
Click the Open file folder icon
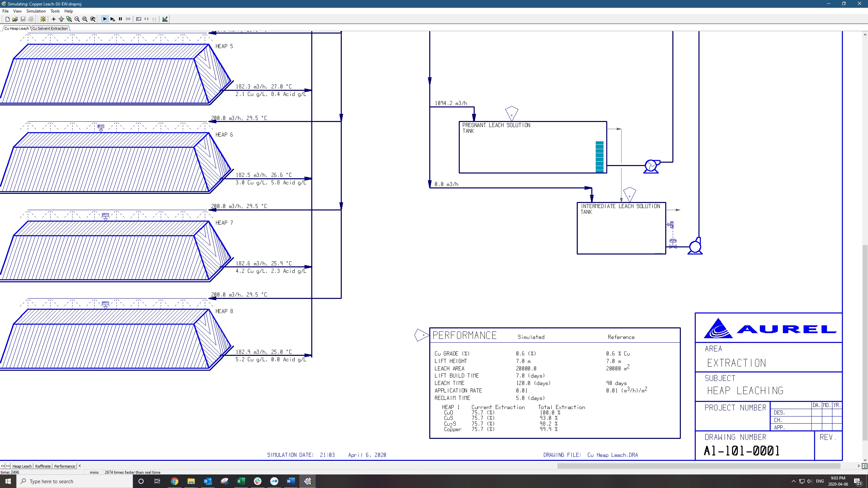(x=15, y=19)
